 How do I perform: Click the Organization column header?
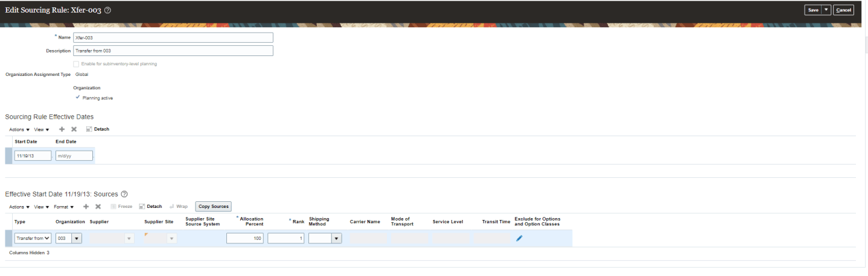click(x=70, y=222)
